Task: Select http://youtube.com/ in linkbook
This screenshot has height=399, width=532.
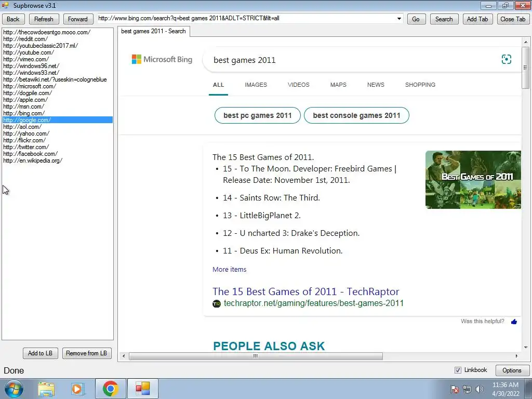Action: pos(29,52)
